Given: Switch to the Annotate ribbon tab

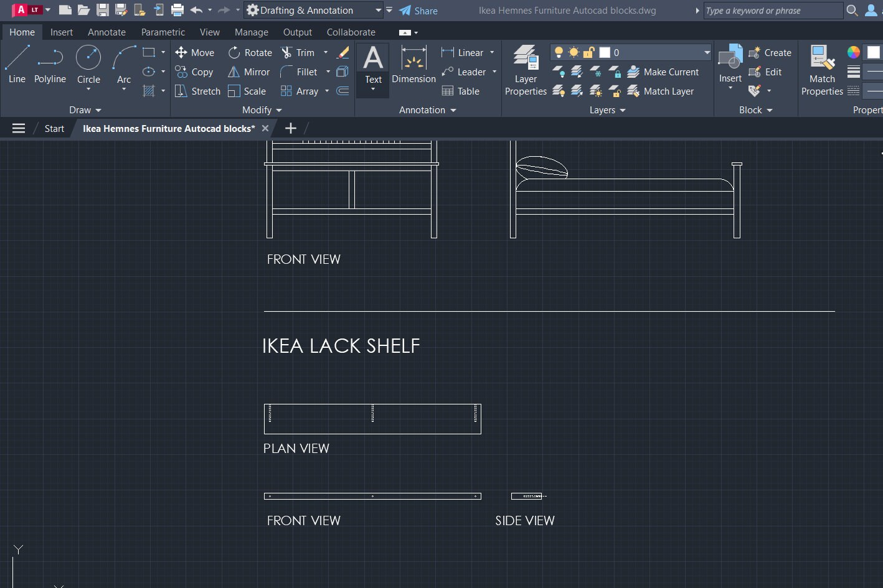Looking at the screenshot, I should tap(106, 32).
